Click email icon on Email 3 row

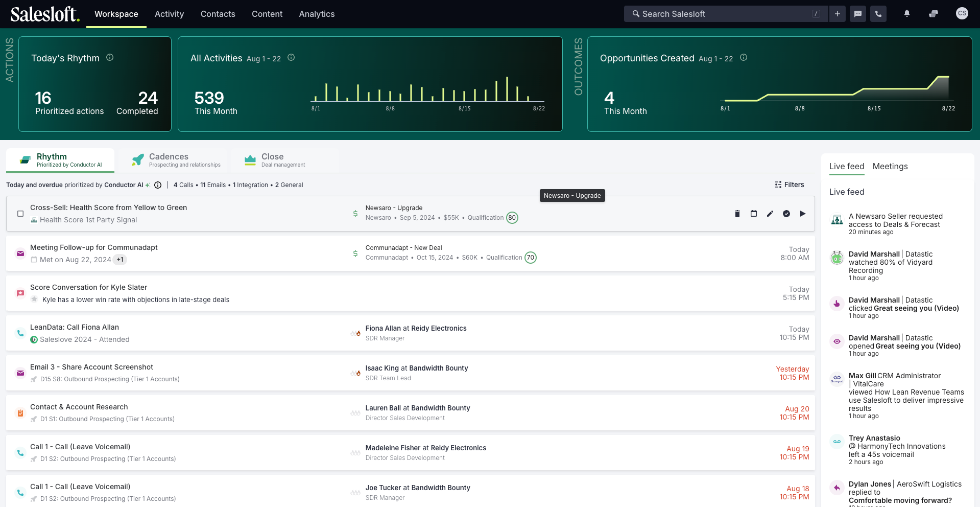[x=20, y=373]
